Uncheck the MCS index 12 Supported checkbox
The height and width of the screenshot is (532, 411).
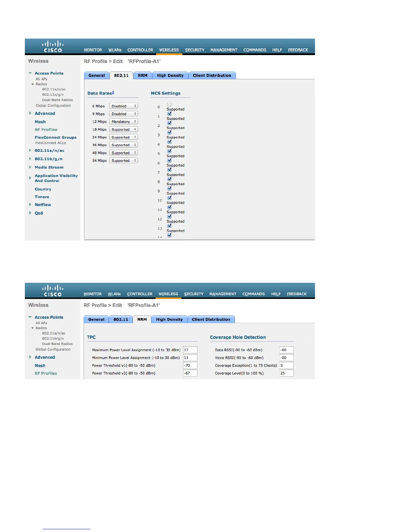[170, 217]
